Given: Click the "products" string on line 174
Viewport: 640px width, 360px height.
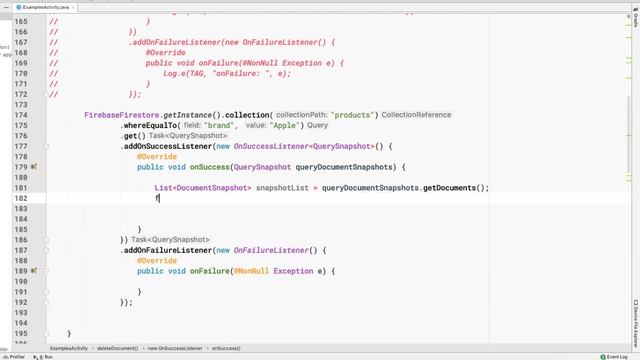Looking at the screenshot, I should [353, 115].
